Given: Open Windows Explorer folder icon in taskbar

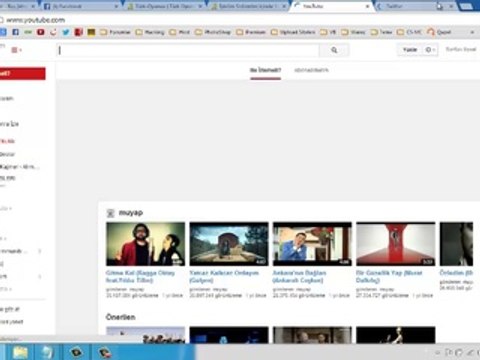Looking at the screenshot, I should click(x=20, y=352).
